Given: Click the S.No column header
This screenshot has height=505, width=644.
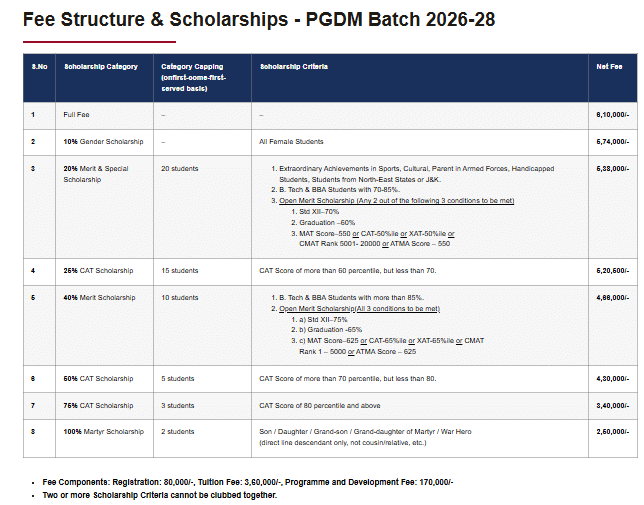Looking at the screenshot, I should click(x=39, y=66).
